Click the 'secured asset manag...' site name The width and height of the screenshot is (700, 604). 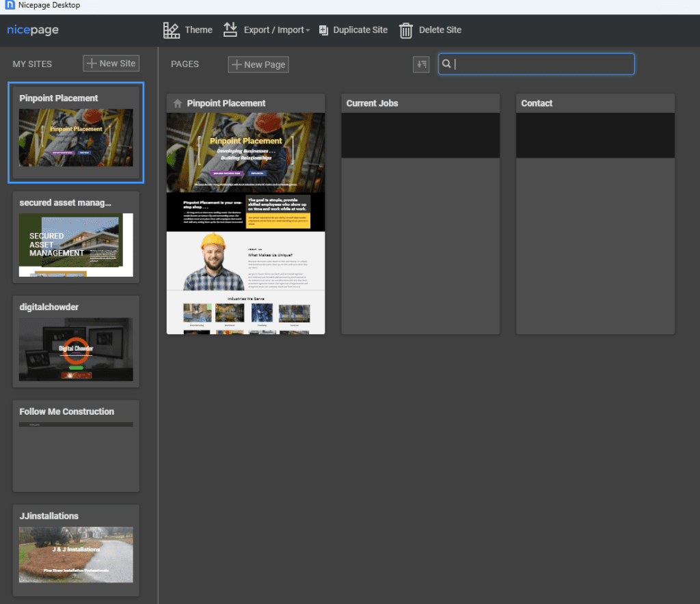[x=65, y=202]
